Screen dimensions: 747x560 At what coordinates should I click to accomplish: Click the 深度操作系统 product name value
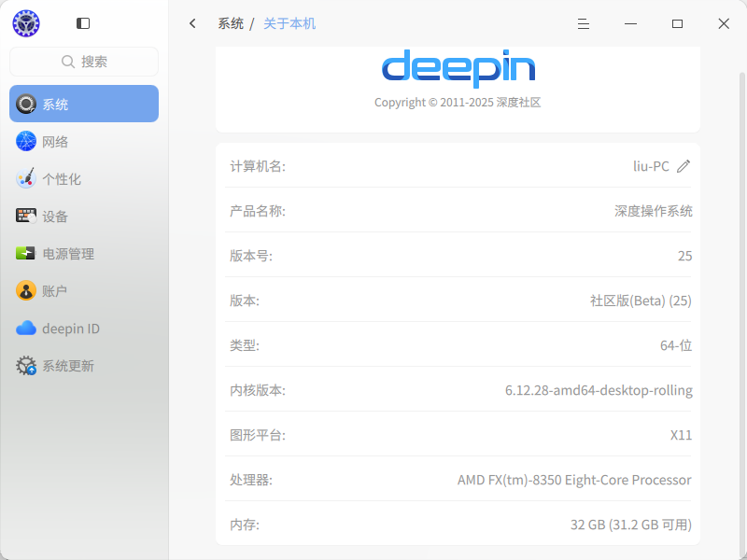[x=653, y=211]
